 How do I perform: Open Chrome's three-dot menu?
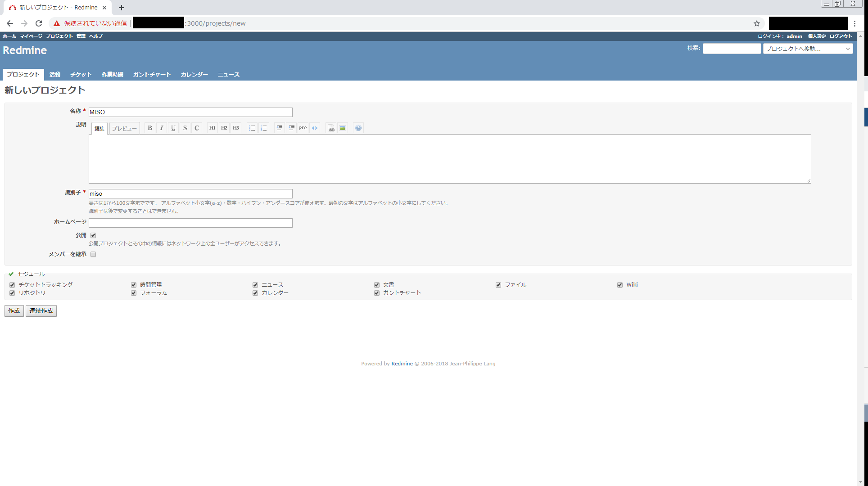pyautogui.click(x=854, y=23)
